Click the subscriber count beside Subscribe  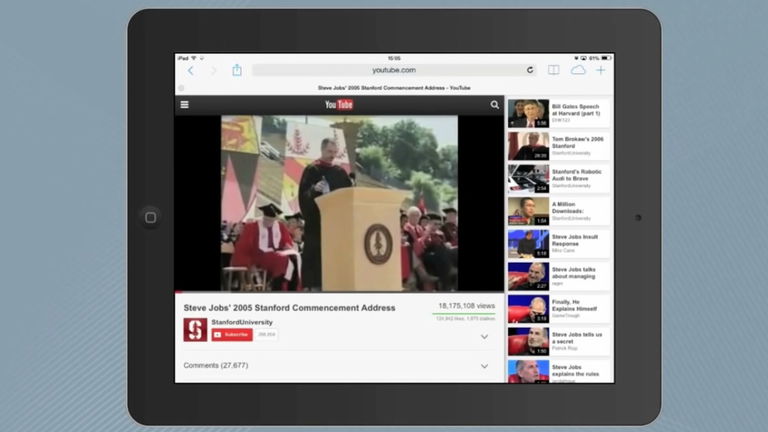coord(266,335)
